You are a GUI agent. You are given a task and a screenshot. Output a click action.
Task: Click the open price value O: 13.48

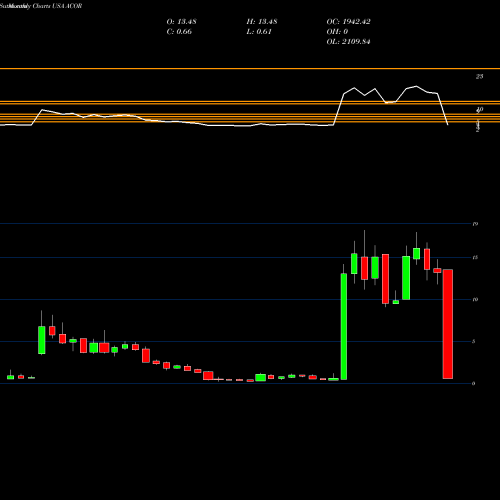(x=181, y=22)
